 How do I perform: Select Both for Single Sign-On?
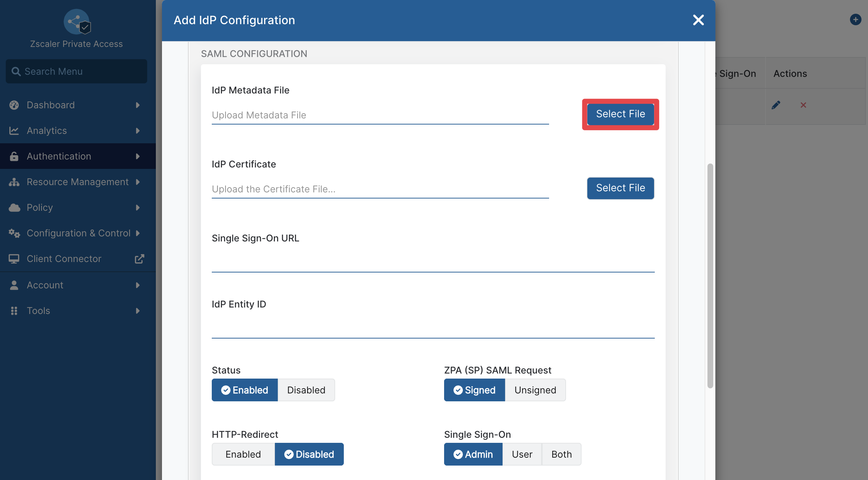click(561, 454)
